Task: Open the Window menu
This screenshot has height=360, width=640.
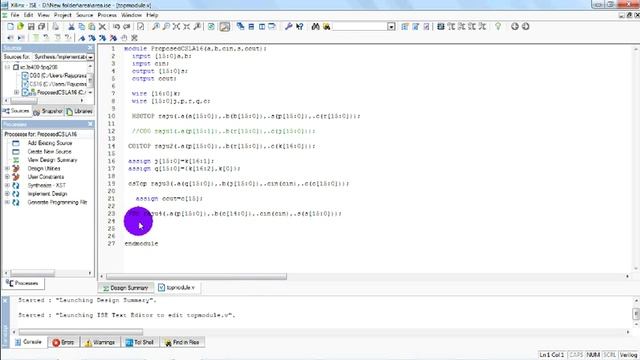Action: point(131,15)
